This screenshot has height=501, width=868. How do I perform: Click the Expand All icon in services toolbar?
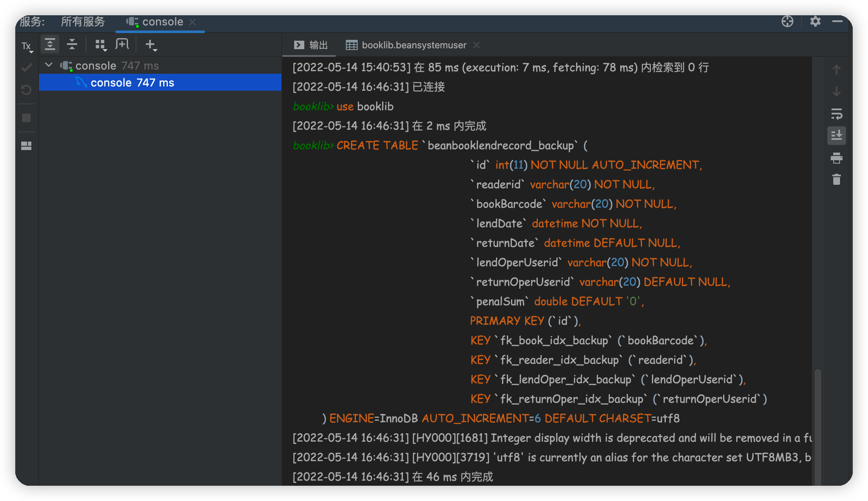[x=50, y=45]
